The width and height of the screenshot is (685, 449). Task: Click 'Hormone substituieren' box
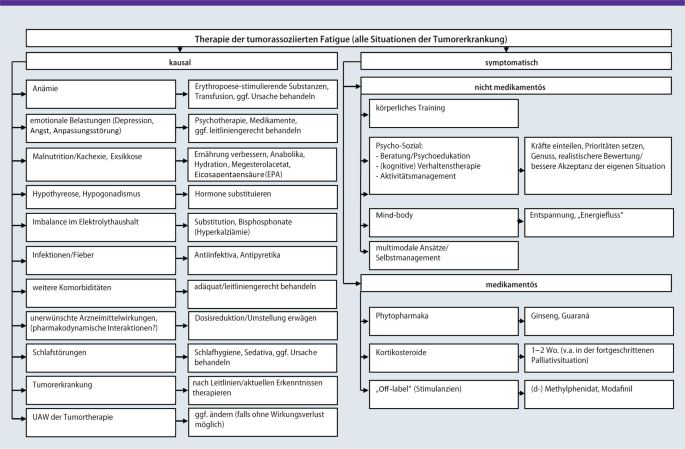coord(263,197)
